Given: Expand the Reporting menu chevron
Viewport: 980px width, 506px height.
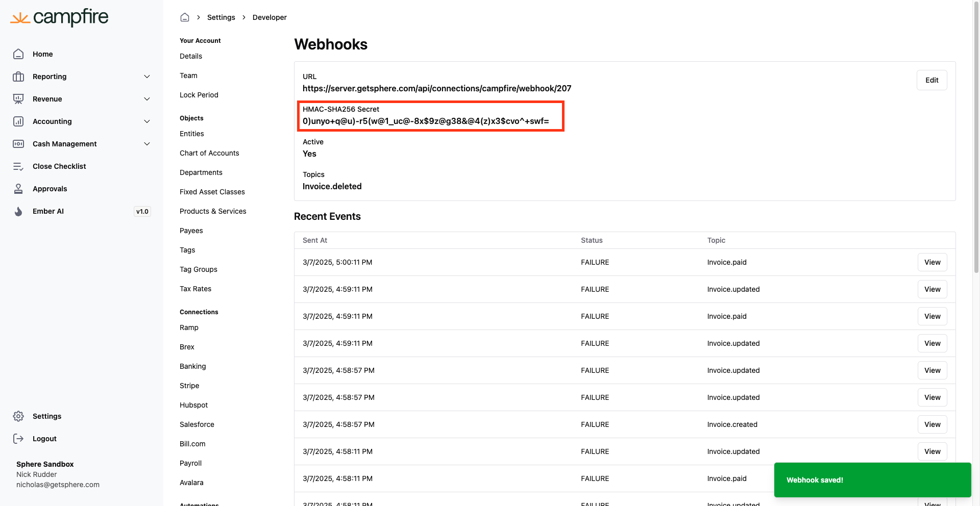Looking at the screenshot, I should coord(147,77).
